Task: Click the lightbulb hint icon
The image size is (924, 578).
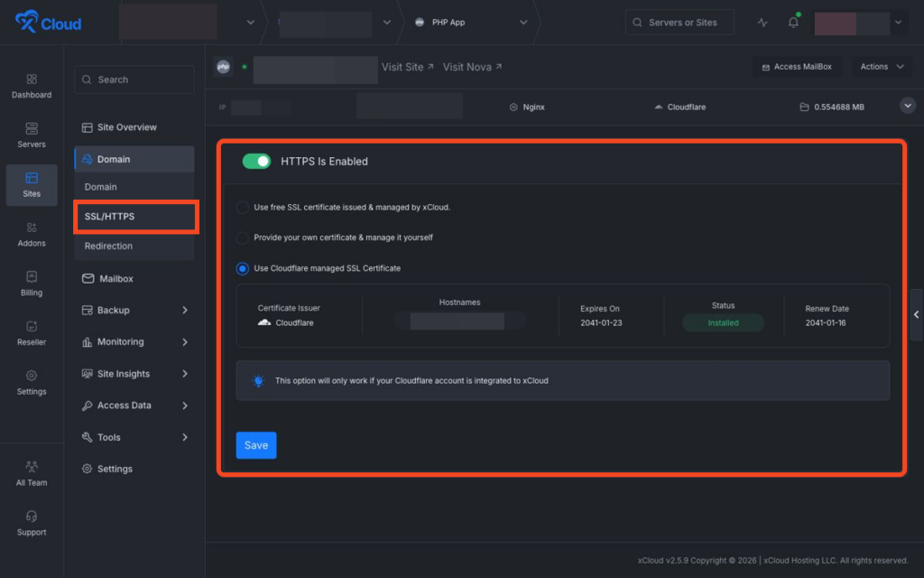Action: tap(258, 380)
